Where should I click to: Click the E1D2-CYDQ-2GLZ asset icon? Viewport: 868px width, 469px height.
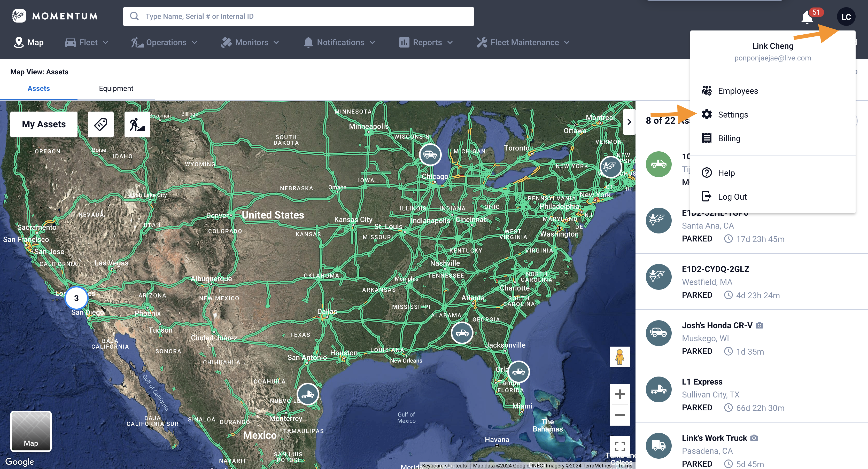(658, 277)
